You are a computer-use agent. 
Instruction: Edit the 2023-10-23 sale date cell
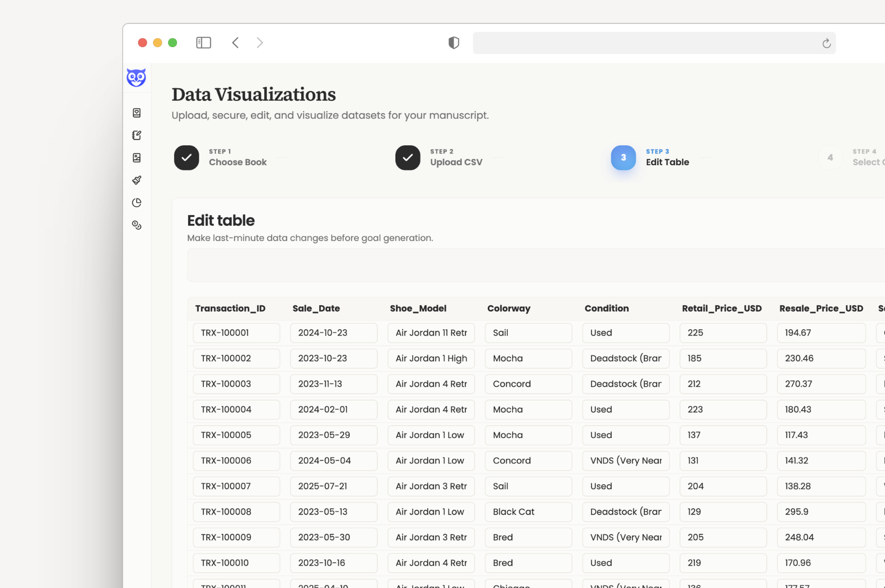[333, 358]
